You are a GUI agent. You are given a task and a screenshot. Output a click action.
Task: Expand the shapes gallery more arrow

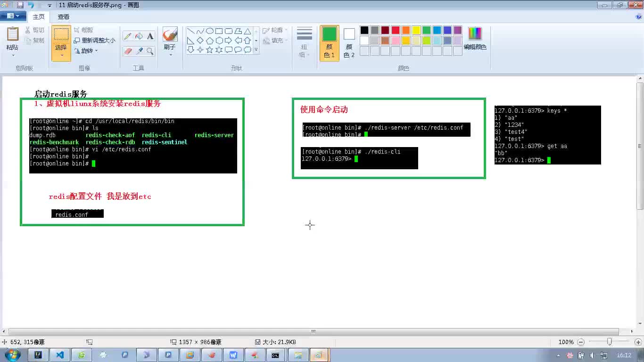pos(256,49)
